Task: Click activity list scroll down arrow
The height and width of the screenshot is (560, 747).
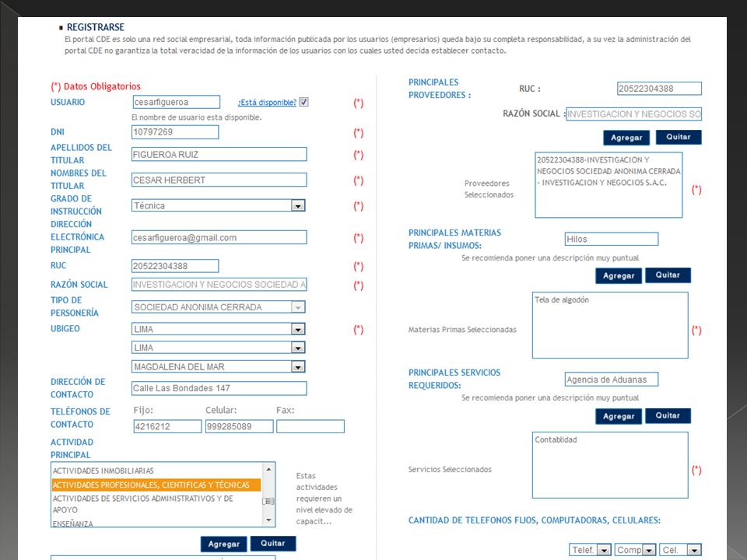Action: tap(268, 520)
